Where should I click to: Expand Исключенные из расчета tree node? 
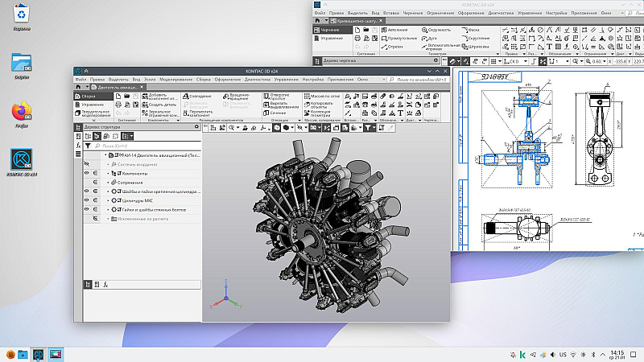pyautogui.click(x=108, y=219)
